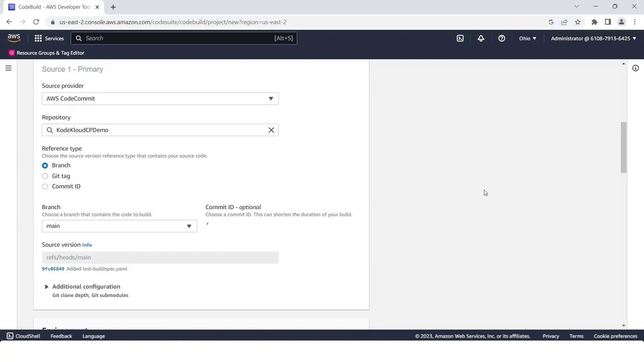Click the AWS logo home icon

[14, 38]
